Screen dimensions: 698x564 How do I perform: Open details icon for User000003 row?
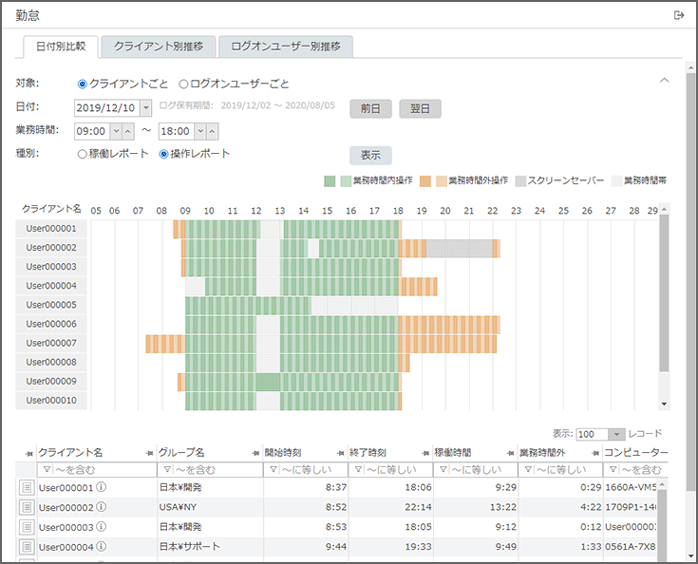click(27, 527)
